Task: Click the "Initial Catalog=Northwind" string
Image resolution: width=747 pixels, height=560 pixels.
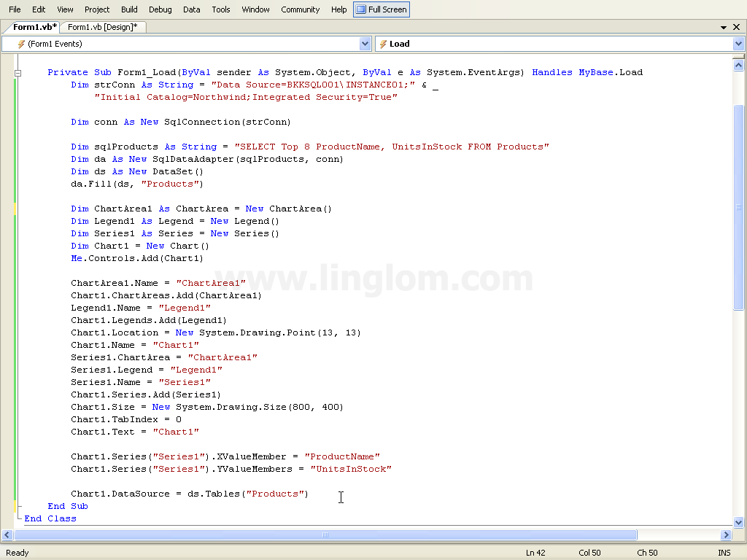Action: tap(246, 97)
